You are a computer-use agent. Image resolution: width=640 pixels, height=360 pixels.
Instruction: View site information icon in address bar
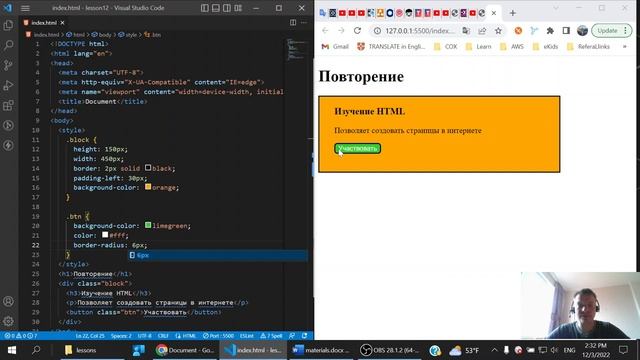(x=377, y=31)
